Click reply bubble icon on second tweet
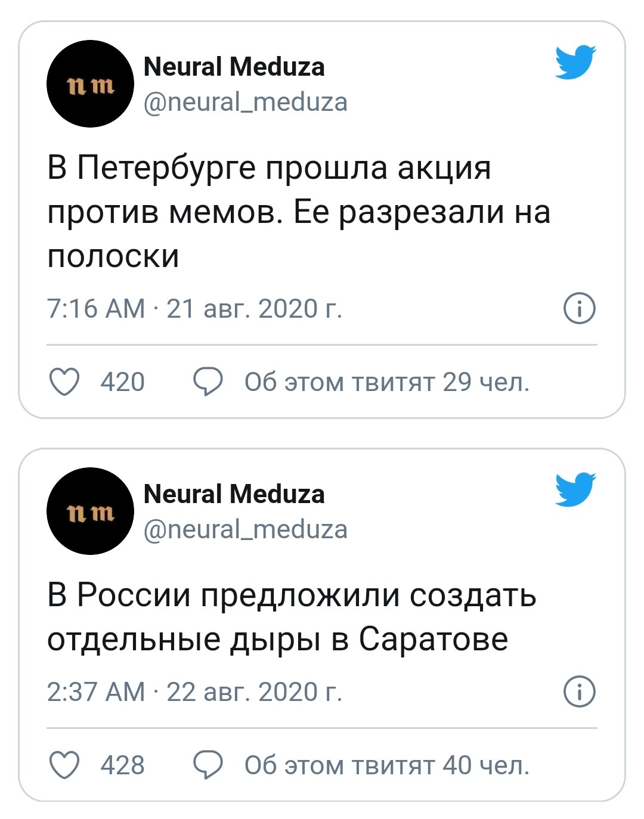Screen dimensions: 644x819 pyautogui.click(x=208, y=765)
